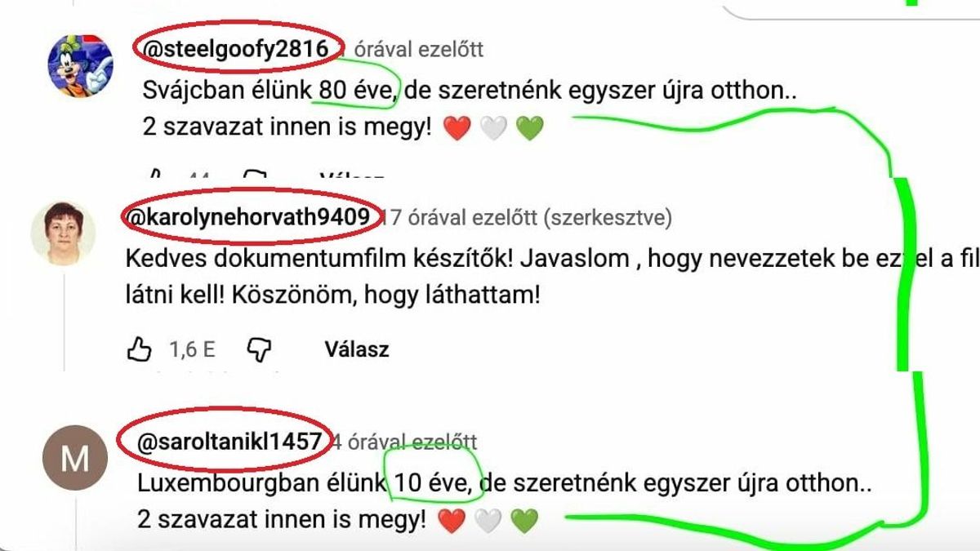Image resolution: width=980 pixels, height=551 pixels.
Task: Click the 1,6 E like count
Action: [x=192, y=350]
